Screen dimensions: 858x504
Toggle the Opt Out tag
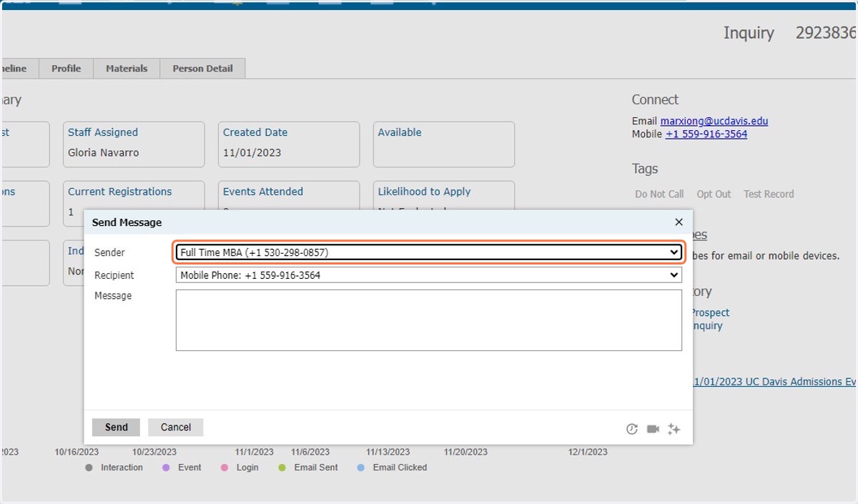point(714,194)
